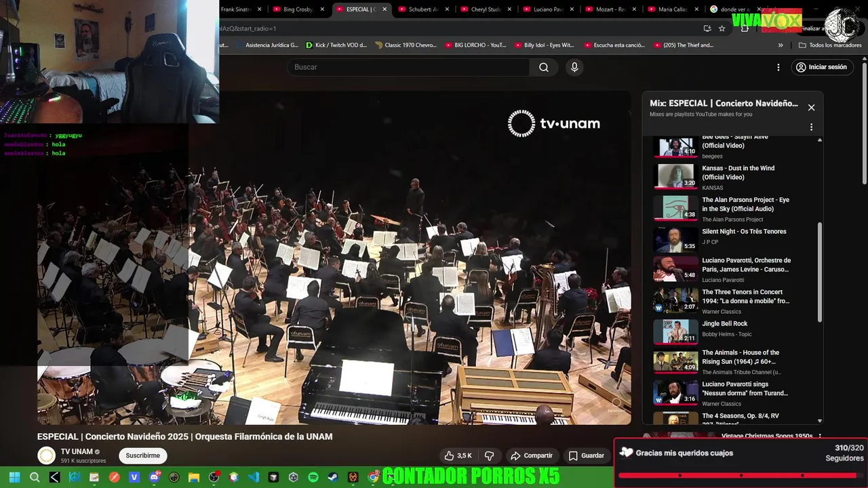Open Discord from taskbar
868x488 pixels.
[154, 477]
